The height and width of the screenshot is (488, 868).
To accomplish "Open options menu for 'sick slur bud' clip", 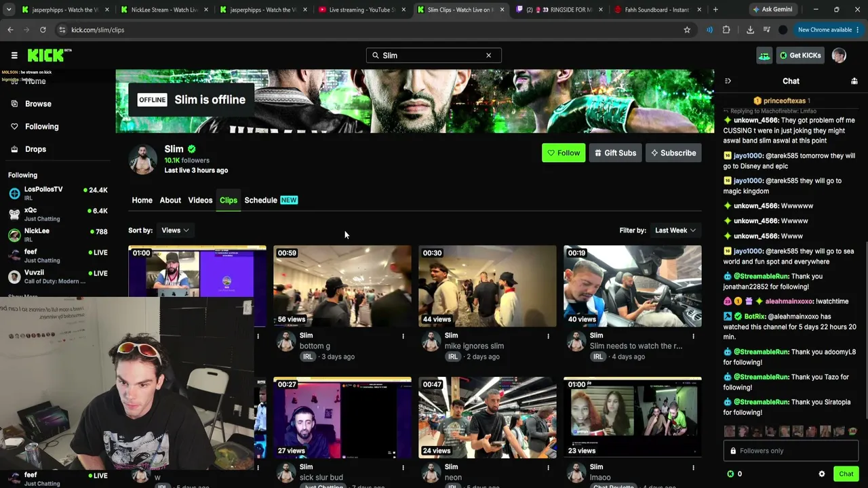I will point(403,468).
